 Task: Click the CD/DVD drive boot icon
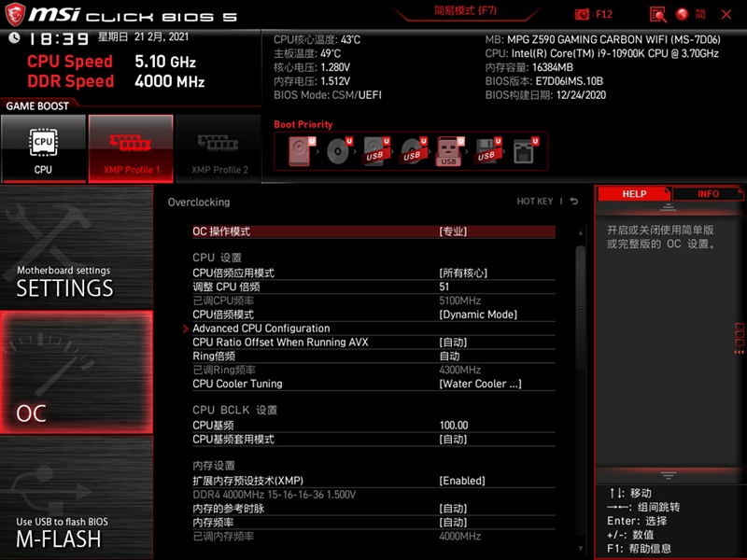pos(337,149)
